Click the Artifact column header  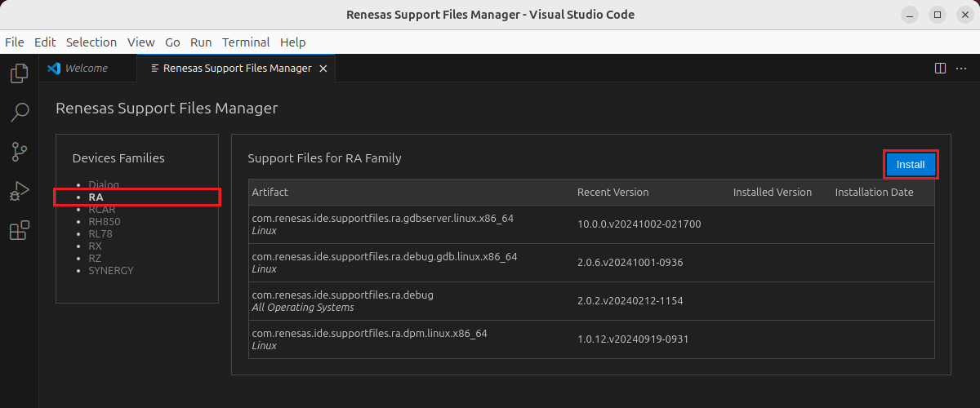pyautogui.click(x=270, y=193)
